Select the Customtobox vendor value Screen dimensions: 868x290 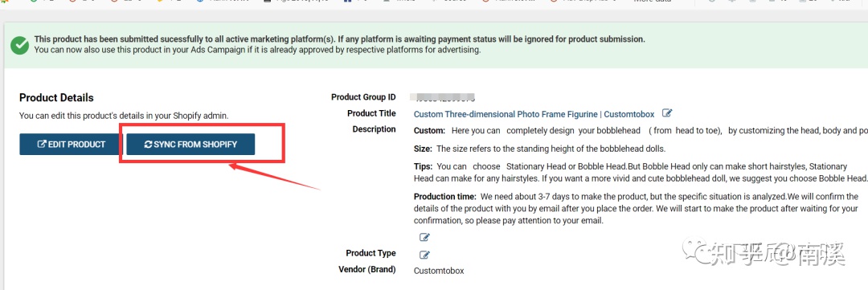point(439,271)
